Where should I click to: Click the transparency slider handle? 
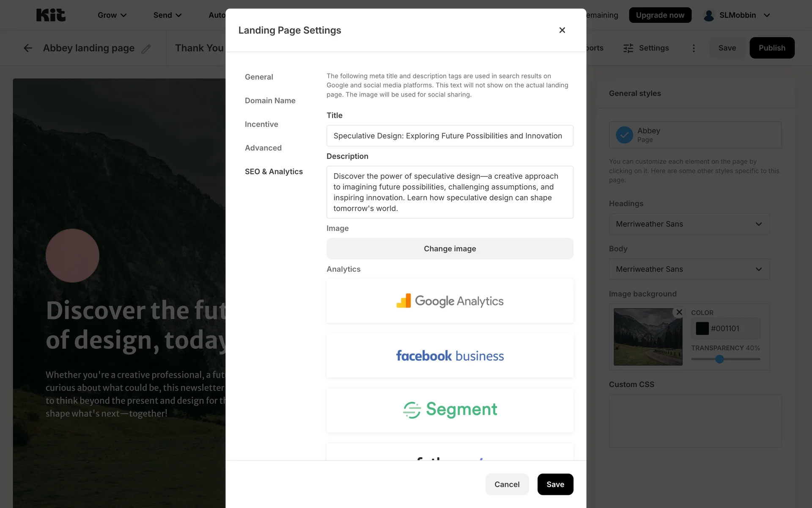click(x=719, y=359)
